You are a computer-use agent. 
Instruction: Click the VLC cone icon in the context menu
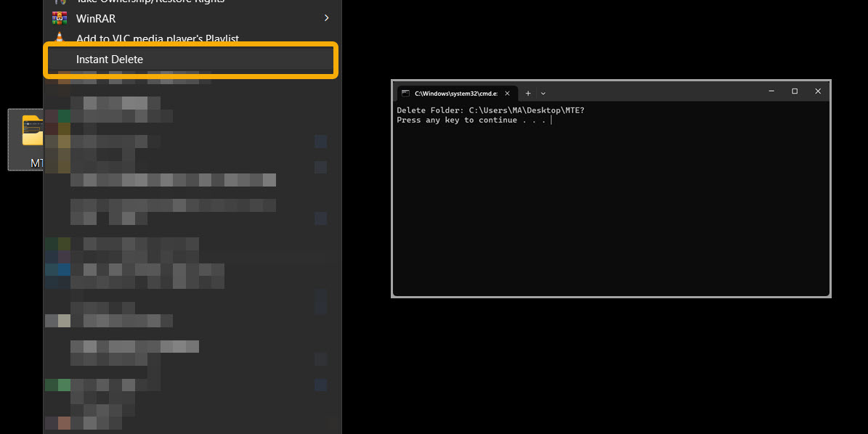(x=61, y=38)
